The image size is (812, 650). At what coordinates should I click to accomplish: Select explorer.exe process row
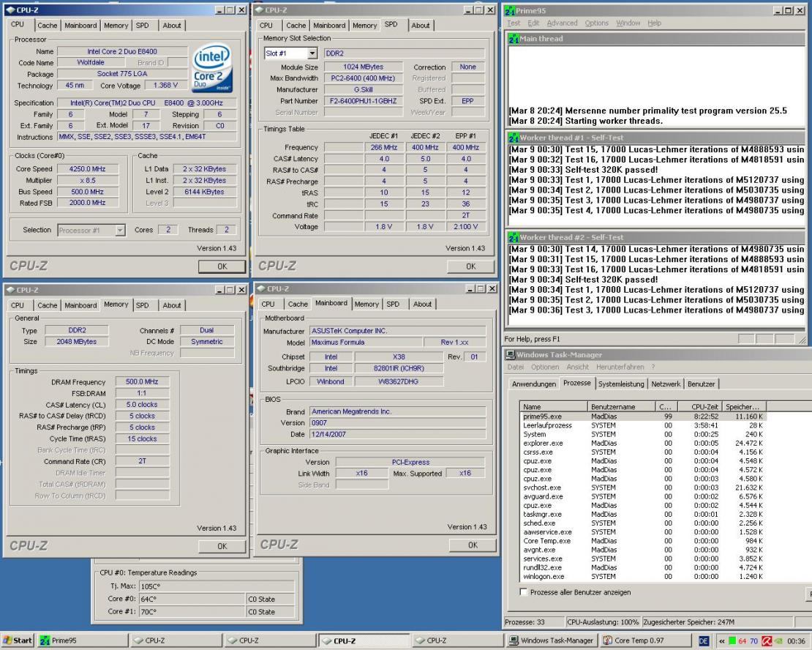pyautogui.click(x=643, y=443)
